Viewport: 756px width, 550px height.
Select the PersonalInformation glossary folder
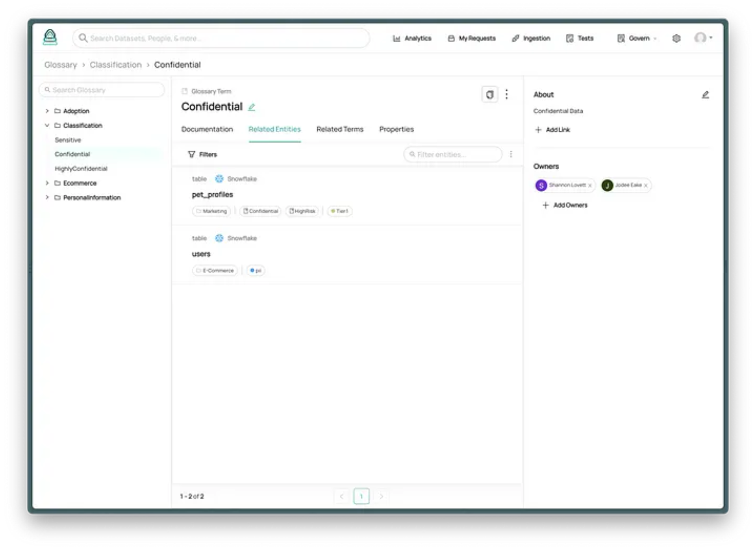(92, 197)
